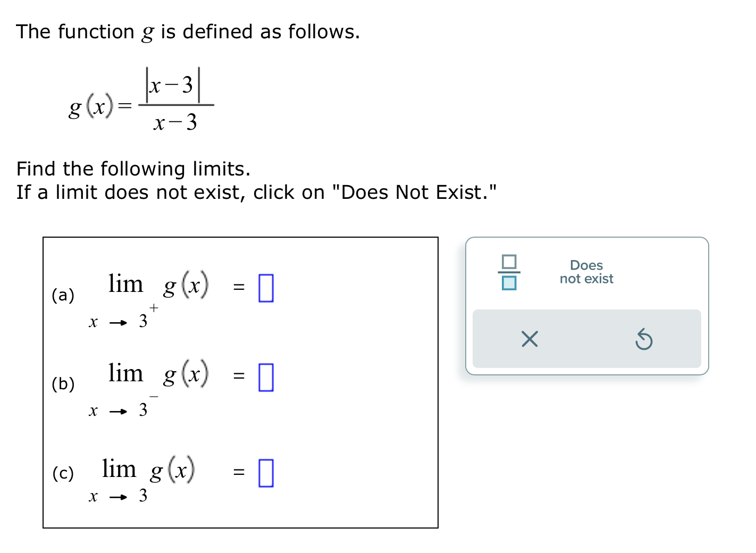Tap the delete cross in the gray toolbar
756x553 pixels.
coord(529,340)
